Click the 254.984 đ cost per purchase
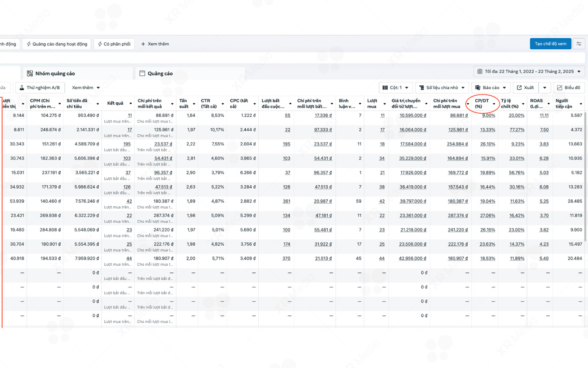Screen dimensions: 588x368 coord(458,144)
